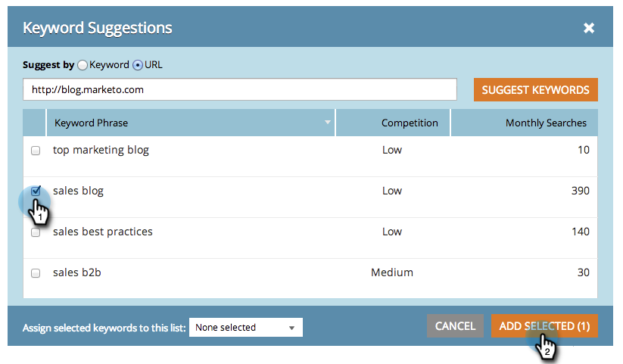
Task: Click the 'sales best practices' keyword text
Action: coord(102,232)
